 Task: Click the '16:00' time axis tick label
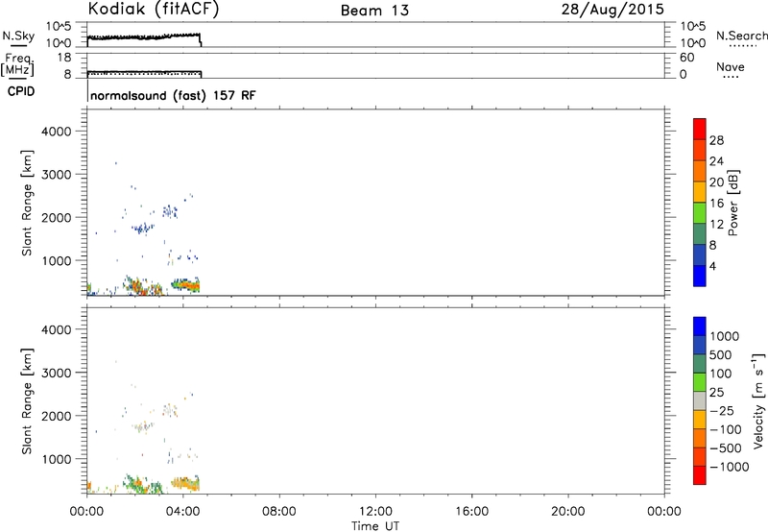(471, 512)
